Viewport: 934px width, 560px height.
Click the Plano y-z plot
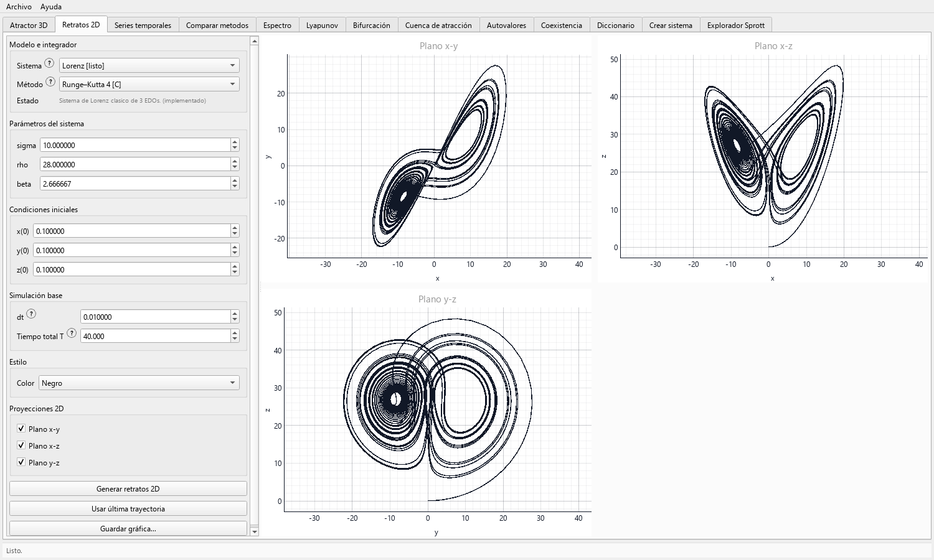click(427, 413)
